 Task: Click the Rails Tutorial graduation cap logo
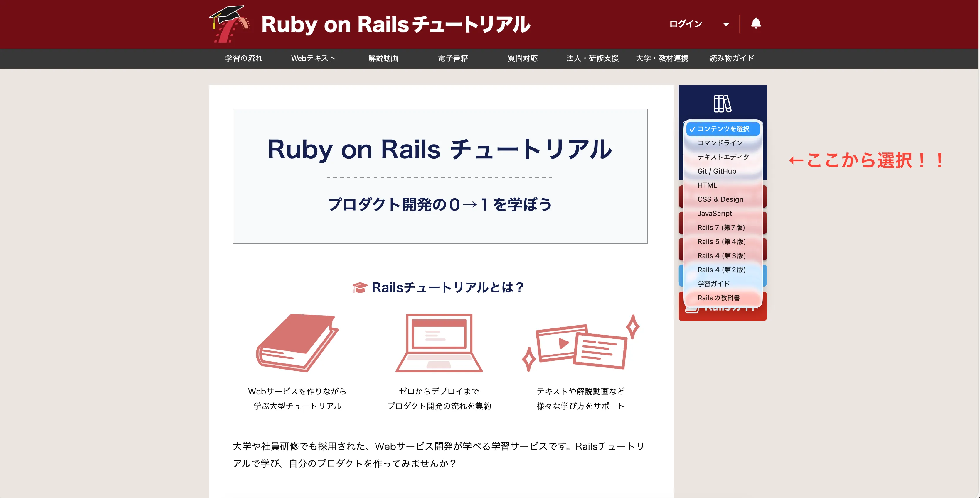click(x=228, y=23)
